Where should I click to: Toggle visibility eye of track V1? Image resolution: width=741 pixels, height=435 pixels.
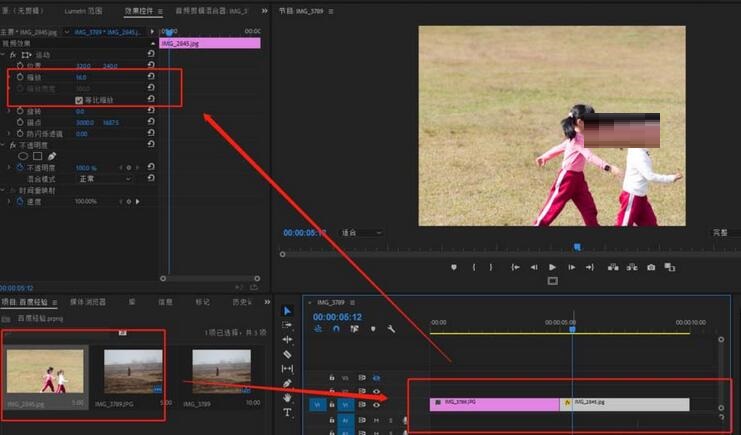pyautogui.click(x=376, y=404)
